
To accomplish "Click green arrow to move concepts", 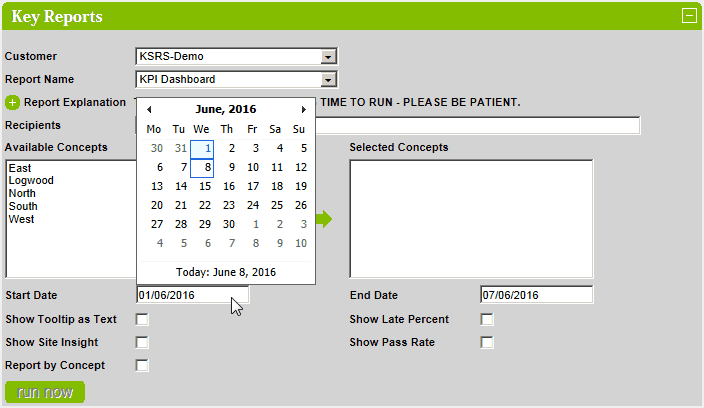I will (x=324, y=219).
